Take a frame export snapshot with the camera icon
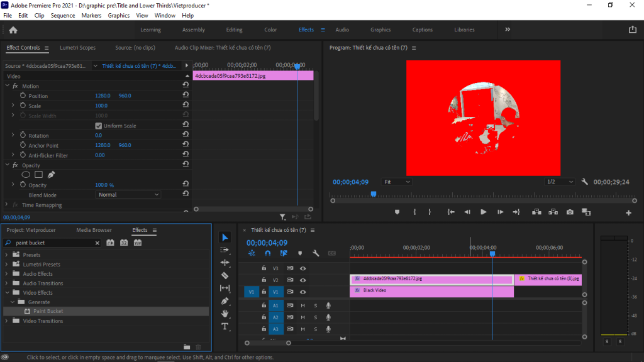Screen dimensions: 644x362 click(x=570, y=212)
